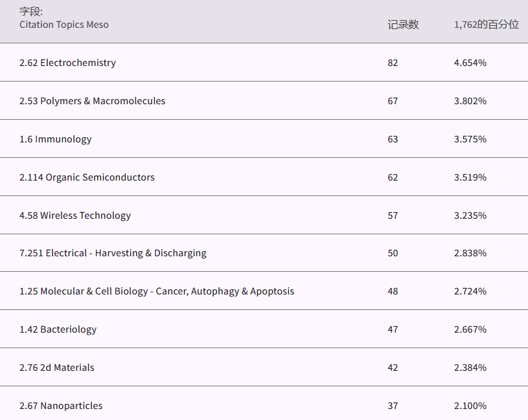
Task: Open the 1.6 Immunology topic
Action: tap(55, 139)
